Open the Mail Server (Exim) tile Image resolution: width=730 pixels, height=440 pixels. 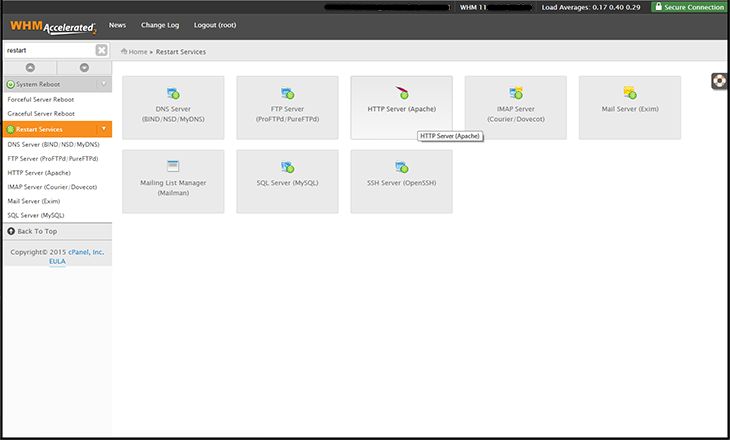629,108
